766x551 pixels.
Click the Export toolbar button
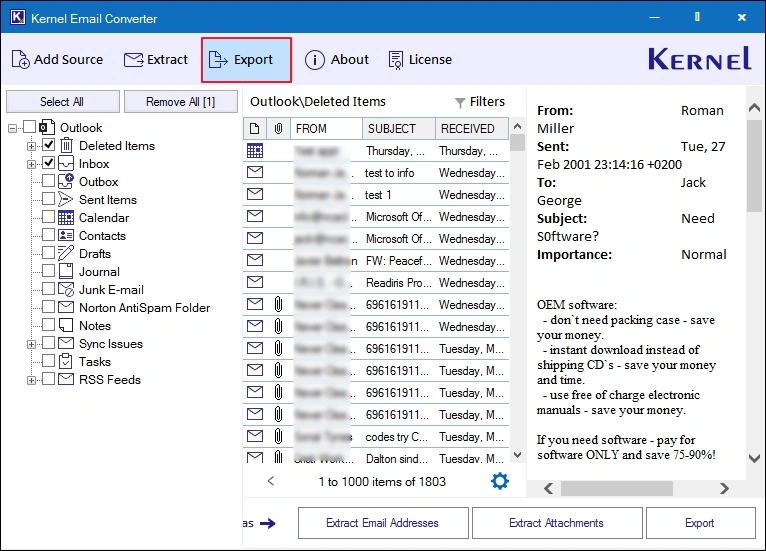pos(246,60)
